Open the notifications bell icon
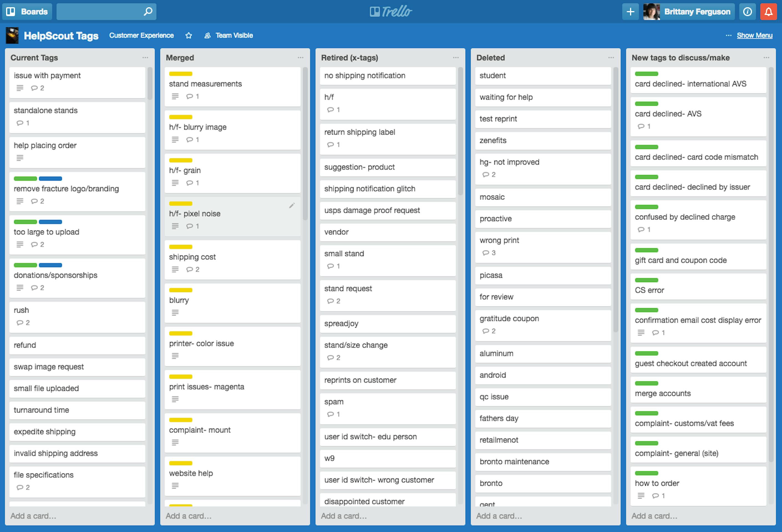Screen dimensions: 782x532 768,12
